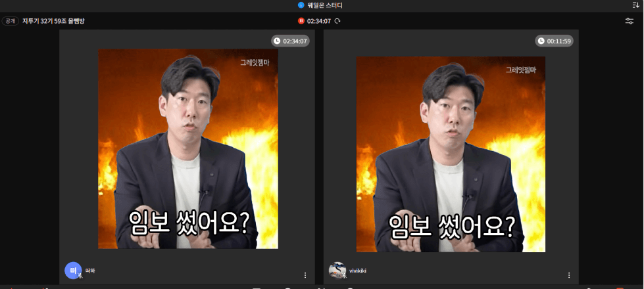Click the top center 02:34:07 timer next to the pause button
This screenshot has width=644, height=289.
click(319, 21)
